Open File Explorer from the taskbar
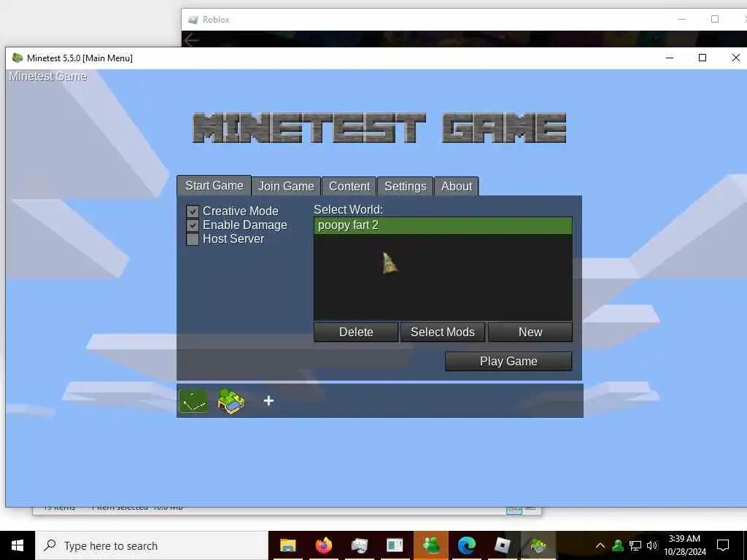The image size is (747, 560). click(287, 545)
